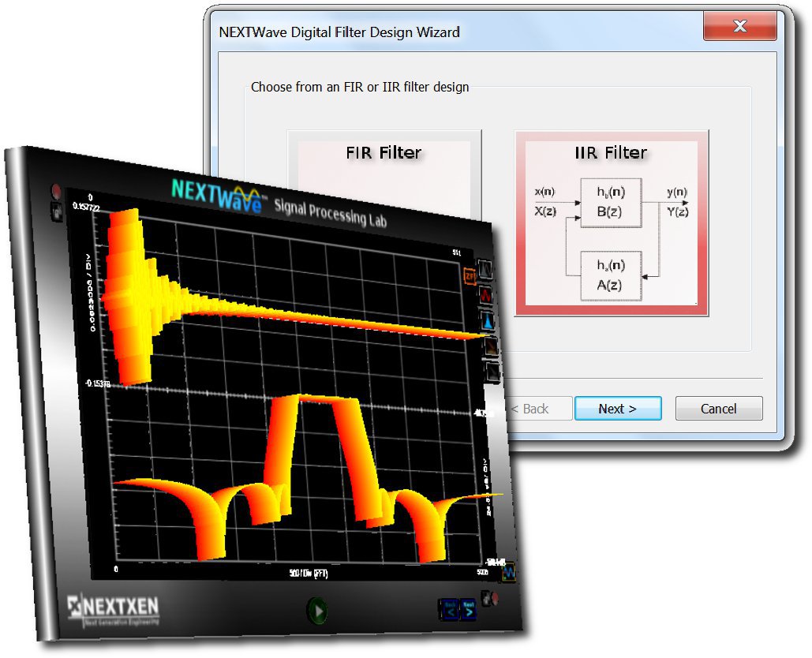Click Next in the Filter Design Wizard

coord(618,409)
